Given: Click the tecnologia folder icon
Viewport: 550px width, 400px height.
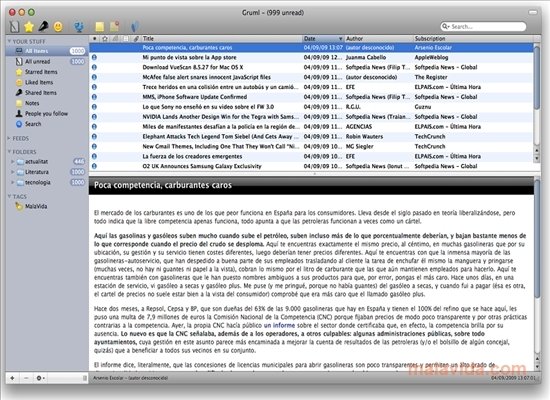Looking at the screenshot, I should pos(20,182).
